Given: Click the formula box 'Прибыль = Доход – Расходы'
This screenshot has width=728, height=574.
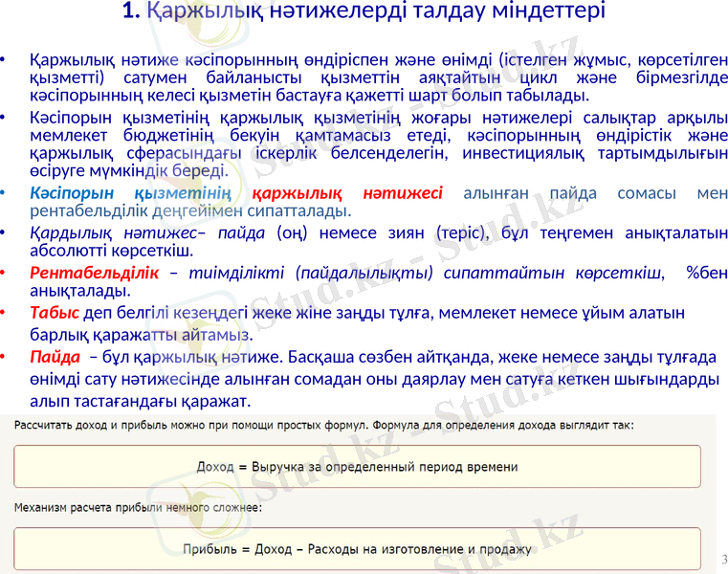Looking at the screenshot, I should (x=357, y=549).
